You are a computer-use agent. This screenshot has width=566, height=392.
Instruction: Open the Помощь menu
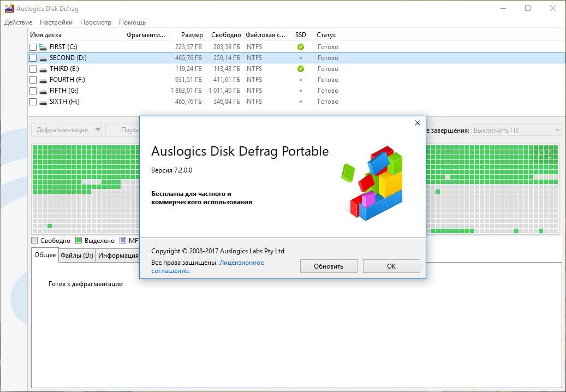tap(132, 22)
